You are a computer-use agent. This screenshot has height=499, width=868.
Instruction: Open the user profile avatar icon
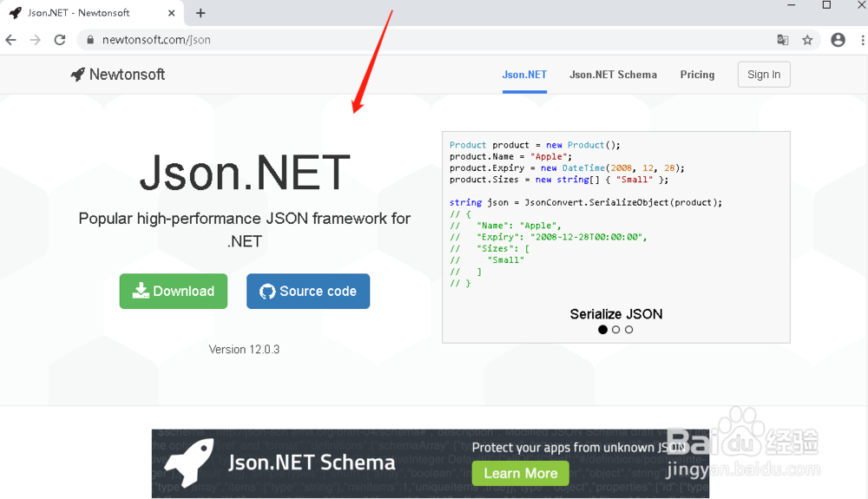click(x=838, y=40)
